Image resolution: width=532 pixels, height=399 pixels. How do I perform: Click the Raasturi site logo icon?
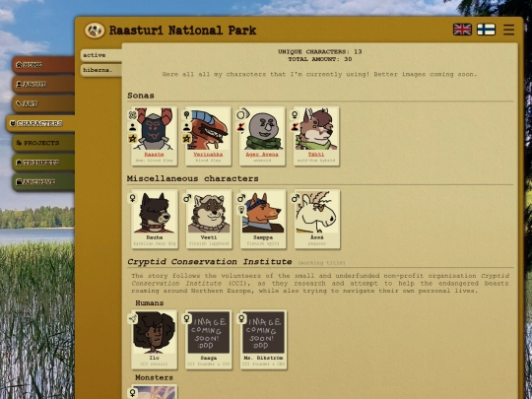click(x=95, y=31)
